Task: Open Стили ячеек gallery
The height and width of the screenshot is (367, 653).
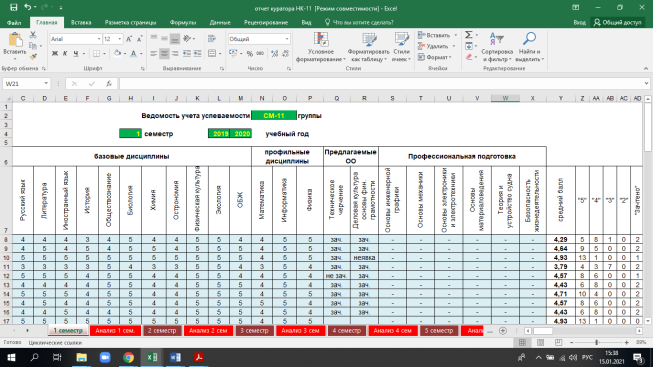Action: pos(401,47)
